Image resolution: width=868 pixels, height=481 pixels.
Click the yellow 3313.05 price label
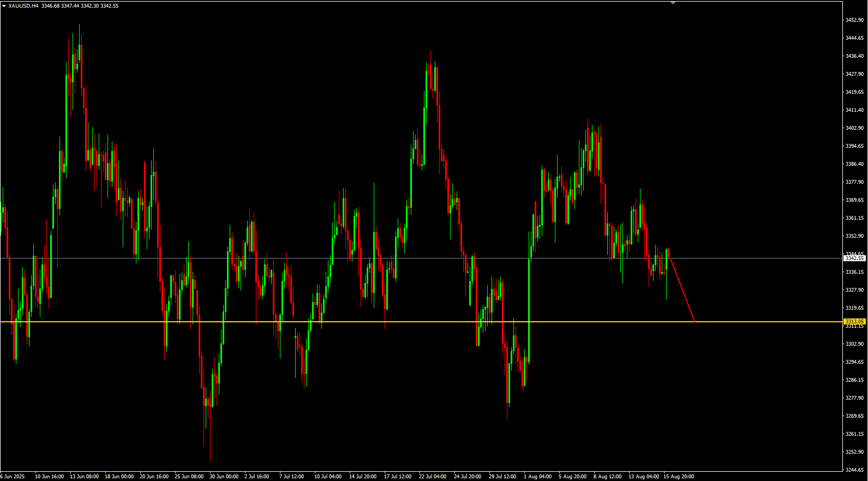point(854,322)
